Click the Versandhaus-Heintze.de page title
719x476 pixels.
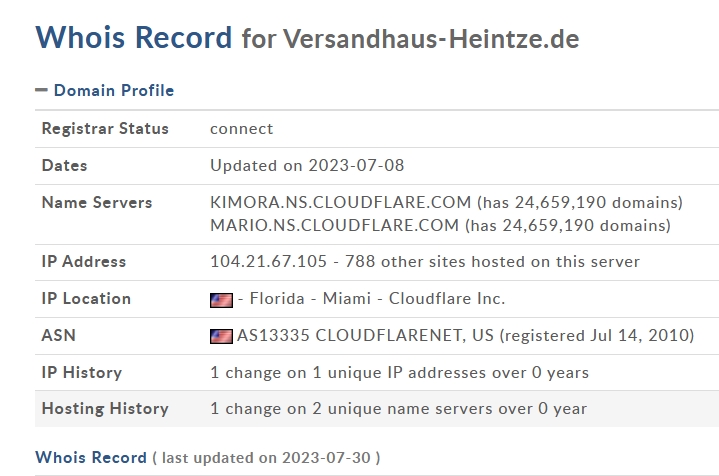[431, 39]
